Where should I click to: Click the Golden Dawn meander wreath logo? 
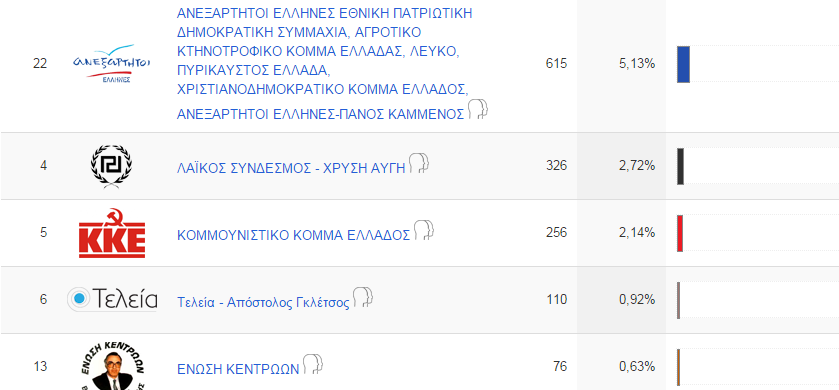click(111, 166)
